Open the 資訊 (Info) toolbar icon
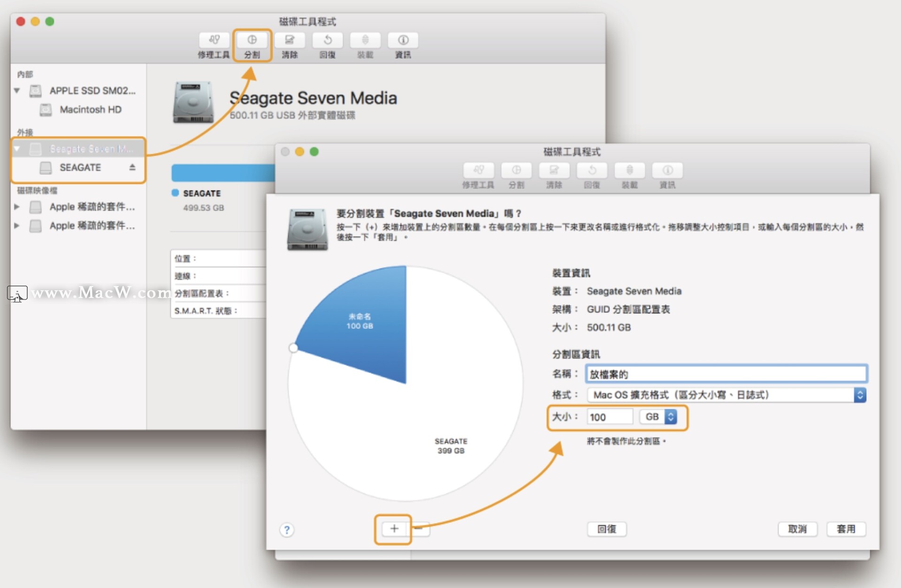The image size is (901, 588). click(403, 40)
